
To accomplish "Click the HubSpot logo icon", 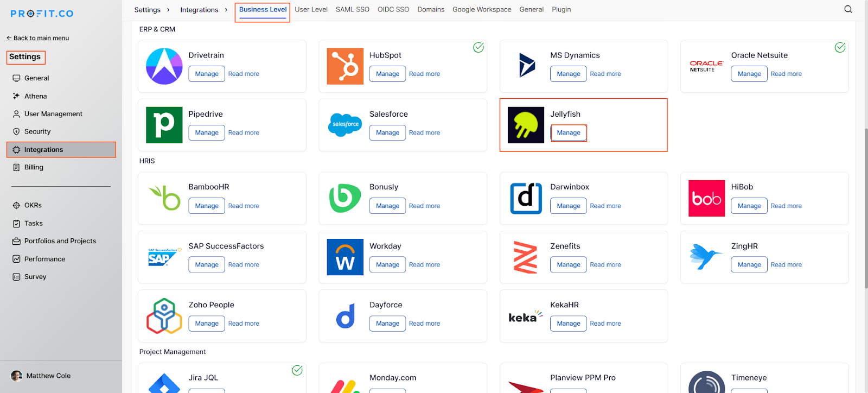I will [345, 66].
